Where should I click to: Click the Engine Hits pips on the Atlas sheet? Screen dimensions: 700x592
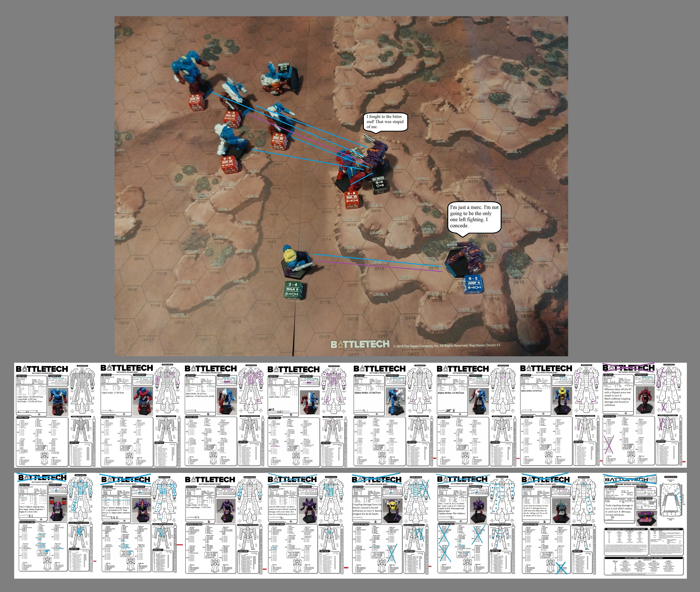[x=44, y=446]
